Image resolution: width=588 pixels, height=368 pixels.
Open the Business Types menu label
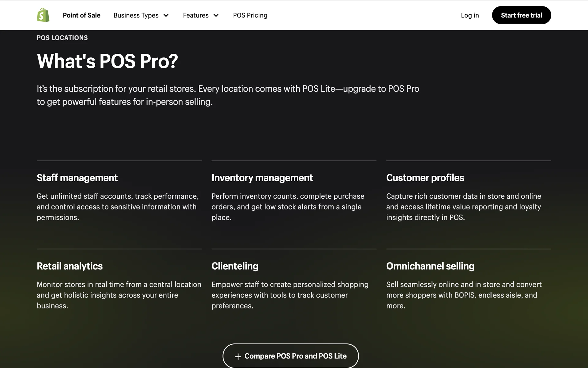(x=136, y=15)
